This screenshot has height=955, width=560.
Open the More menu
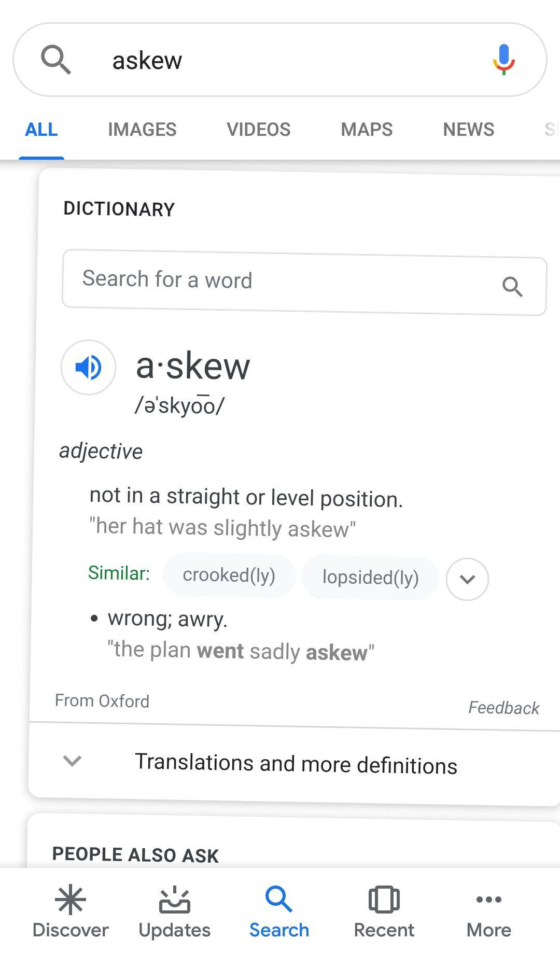(487, 912)
